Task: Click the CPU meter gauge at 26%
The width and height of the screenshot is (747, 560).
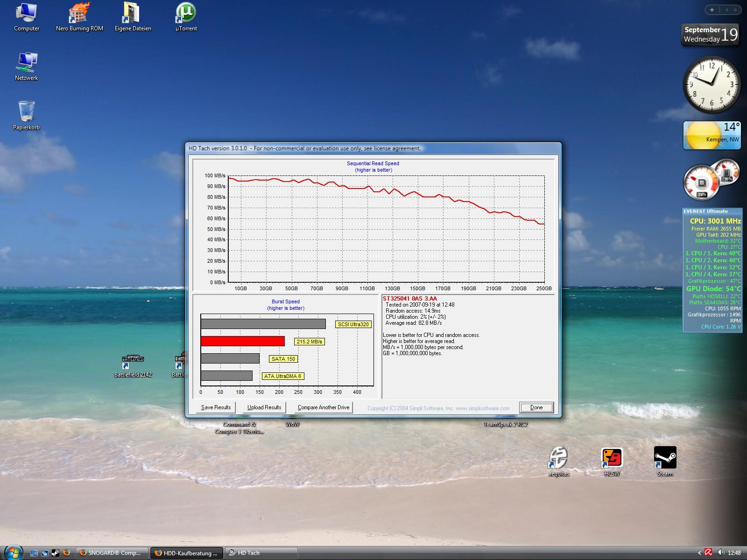Action: (x=701, y=183)
